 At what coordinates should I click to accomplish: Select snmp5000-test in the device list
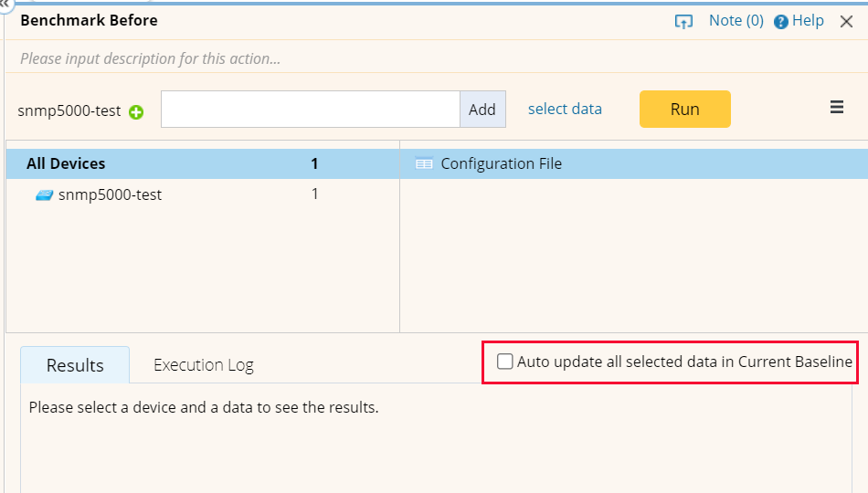[x=110, y=194]
